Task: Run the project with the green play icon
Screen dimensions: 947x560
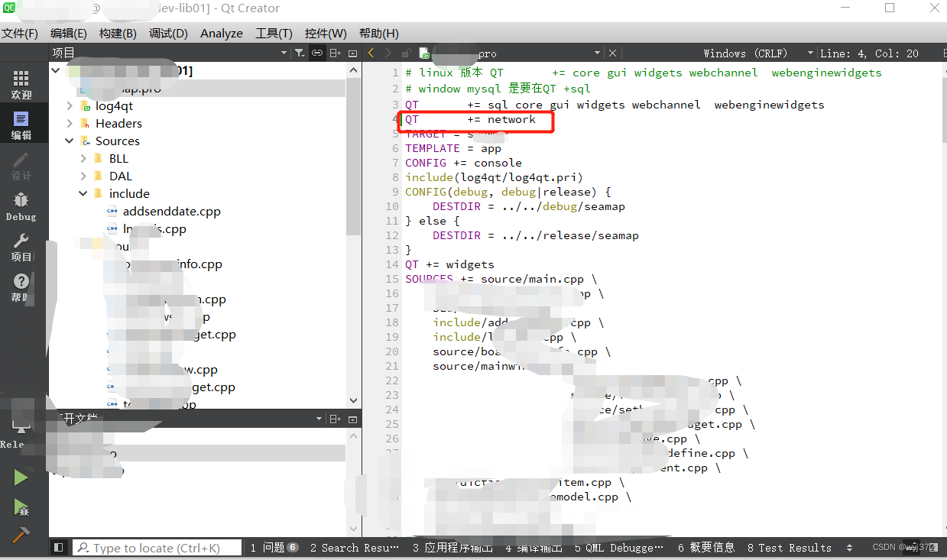Action: (21, 477)
